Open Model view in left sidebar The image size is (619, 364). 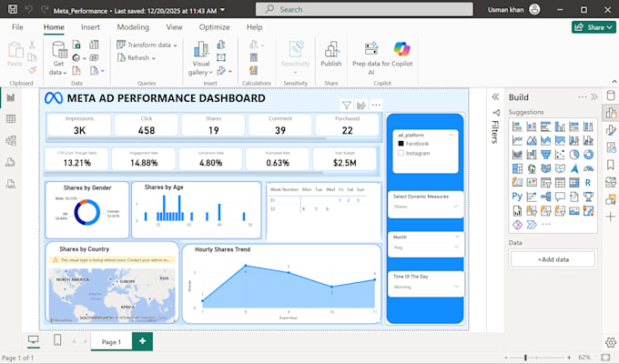point(11,140)
